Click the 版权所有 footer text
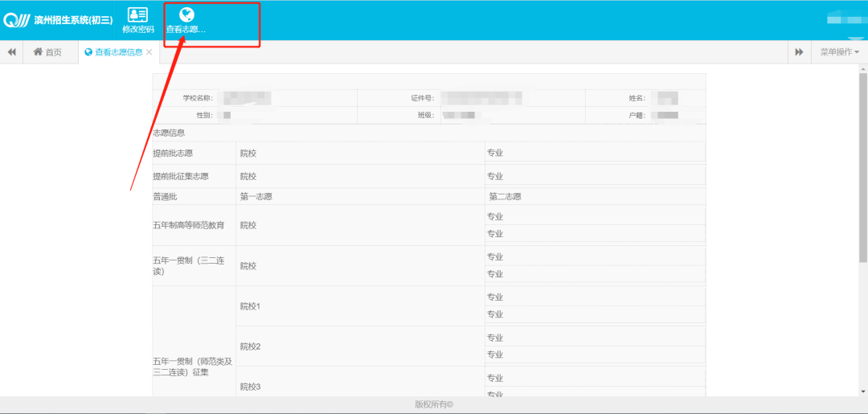The height and width of the screenshot is (414, 868). [434, 405]
